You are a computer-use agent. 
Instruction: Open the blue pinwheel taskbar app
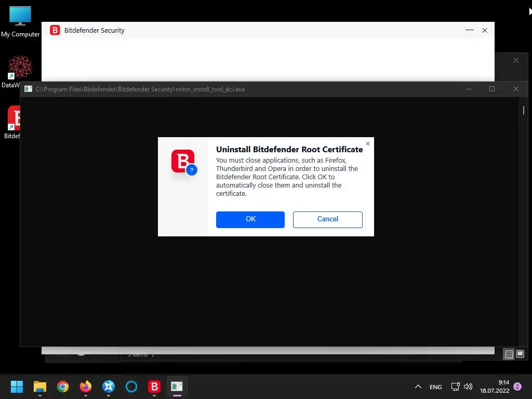click(x=109, y=387)
